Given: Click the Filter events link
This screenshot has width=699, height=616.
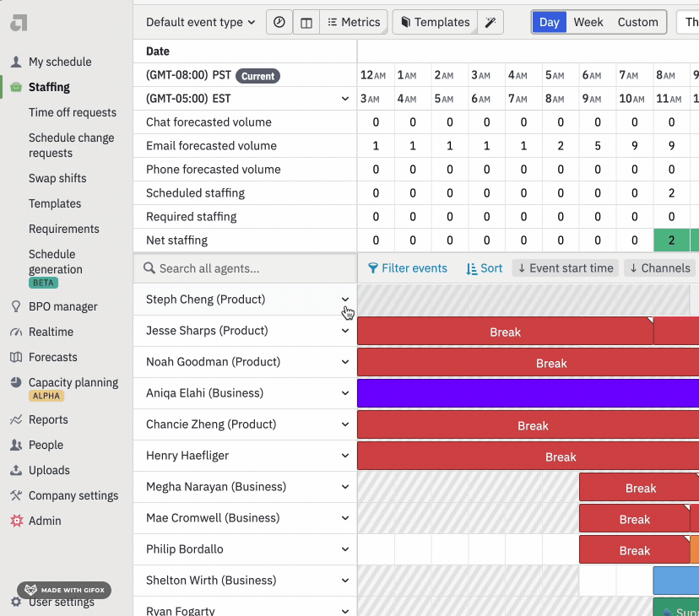Looking at the screenshot, I should pyautogui.click(x=408, y=268).
